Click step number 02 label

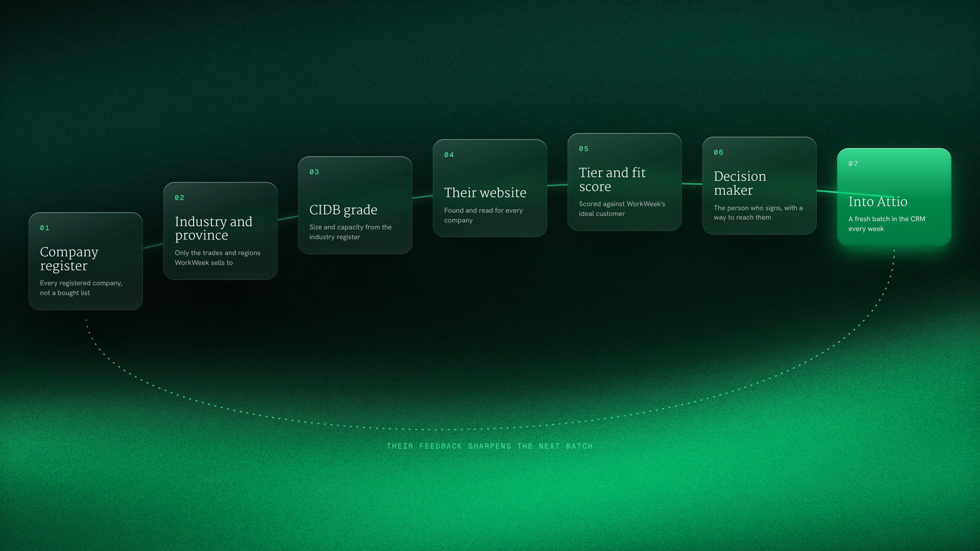click(179, 198)
